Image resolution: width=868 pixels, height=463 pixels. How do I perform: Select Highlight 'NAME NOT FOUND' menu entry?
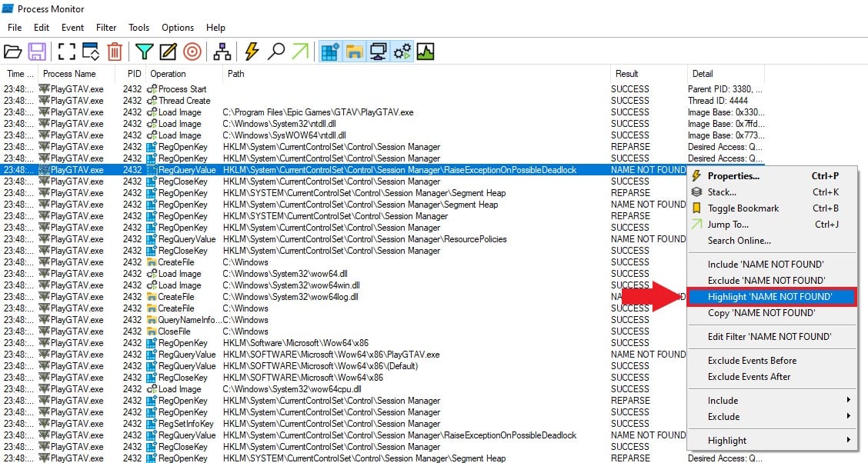click(x=773, y=297)
